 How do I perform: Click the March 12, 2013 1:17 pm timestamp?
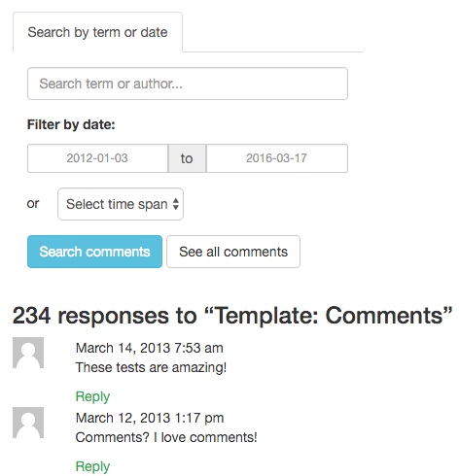tap(150, 418)
